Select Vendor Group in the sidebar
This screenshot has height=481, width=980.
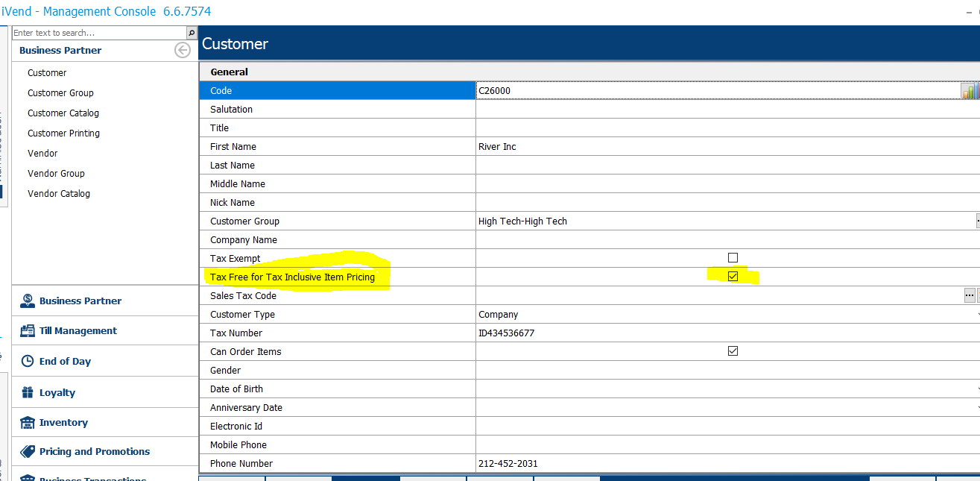click(x=56, y=174)
